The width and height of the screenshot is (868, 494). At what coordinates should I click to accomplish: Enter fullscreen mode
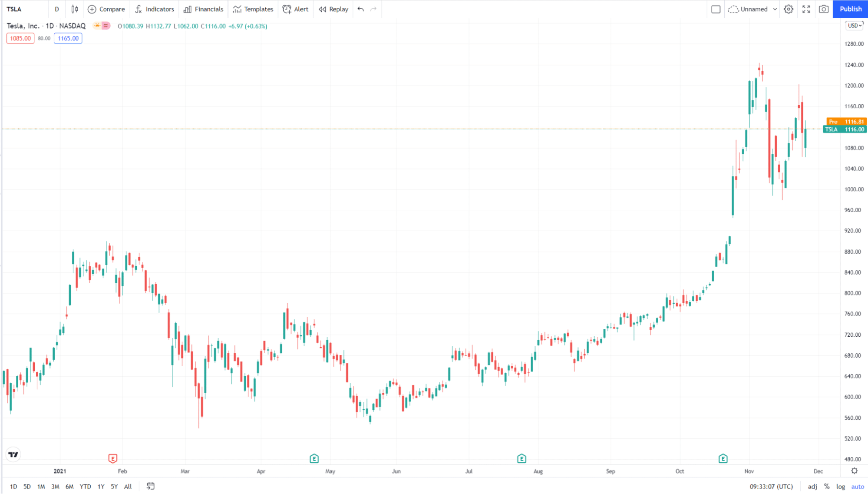(x=806, y=9)
